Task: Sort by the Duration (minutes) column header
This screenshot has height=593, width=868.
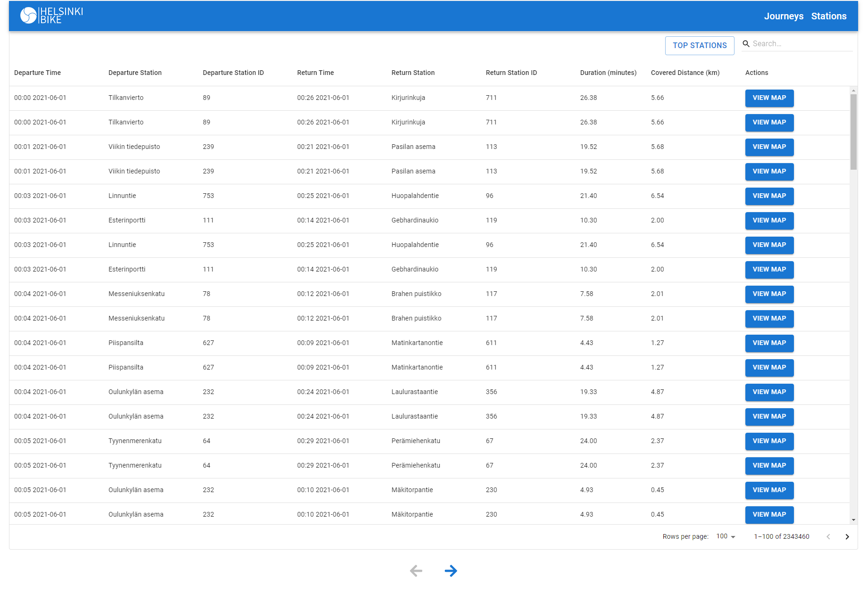Action: [x=608, y=73]
